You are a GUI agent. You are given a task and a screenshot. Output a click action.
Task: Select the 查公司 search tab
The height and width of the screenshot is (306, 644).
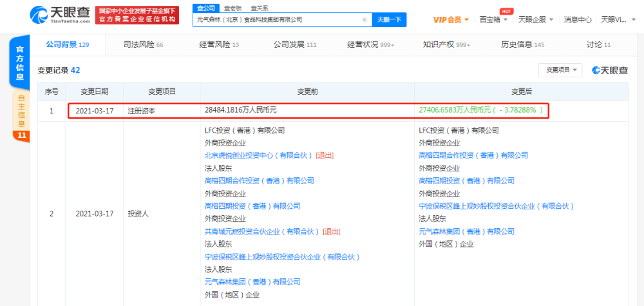click(205, 8)
